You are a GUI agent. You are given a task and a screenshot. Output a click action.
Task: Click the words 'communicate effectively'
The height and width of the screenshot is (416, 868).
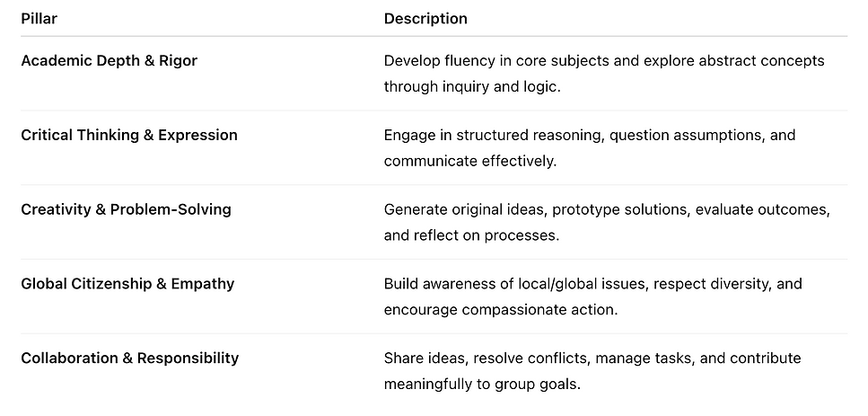[x=470, y=162]
